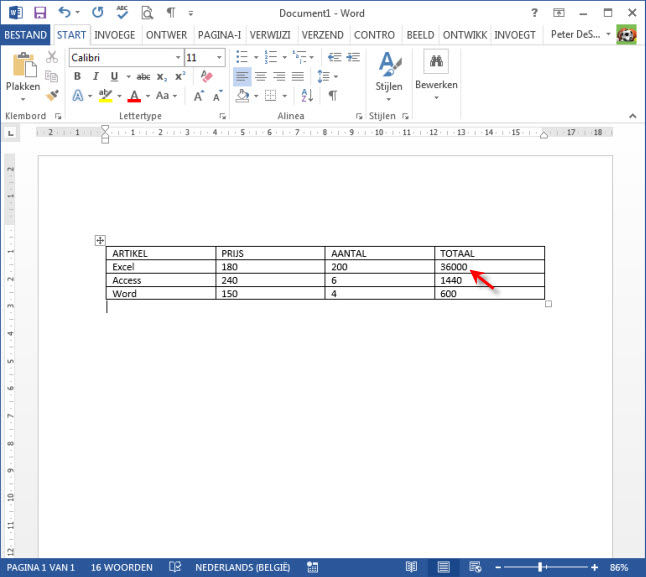Toggle Underline formatting
Screen dimensions: 646x577
click(114, 76)
